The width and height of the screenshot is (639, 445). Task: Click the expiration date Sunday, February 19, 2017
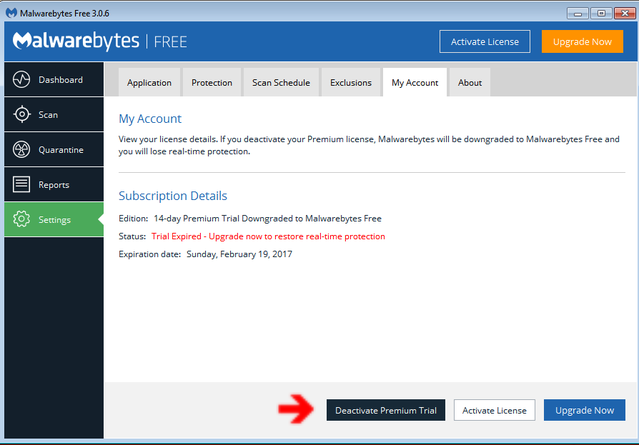(239, 254)
